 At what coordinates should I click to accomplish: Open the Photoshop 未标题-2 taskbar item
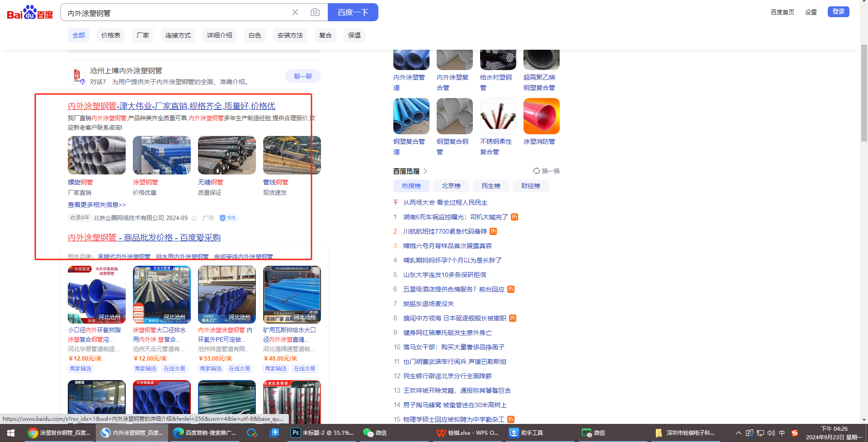322,433
